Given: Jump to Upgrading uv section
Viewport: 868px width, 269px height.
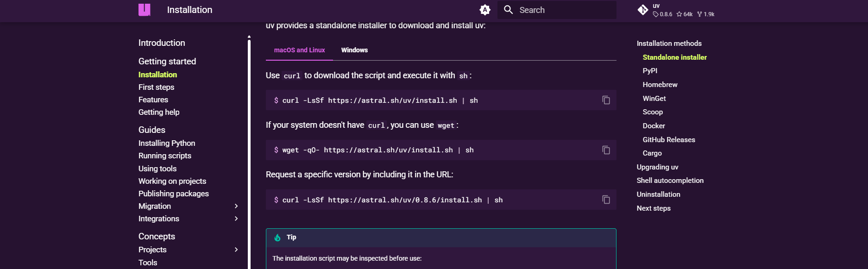Looking at the screenshot, I should tap(657, 167).
